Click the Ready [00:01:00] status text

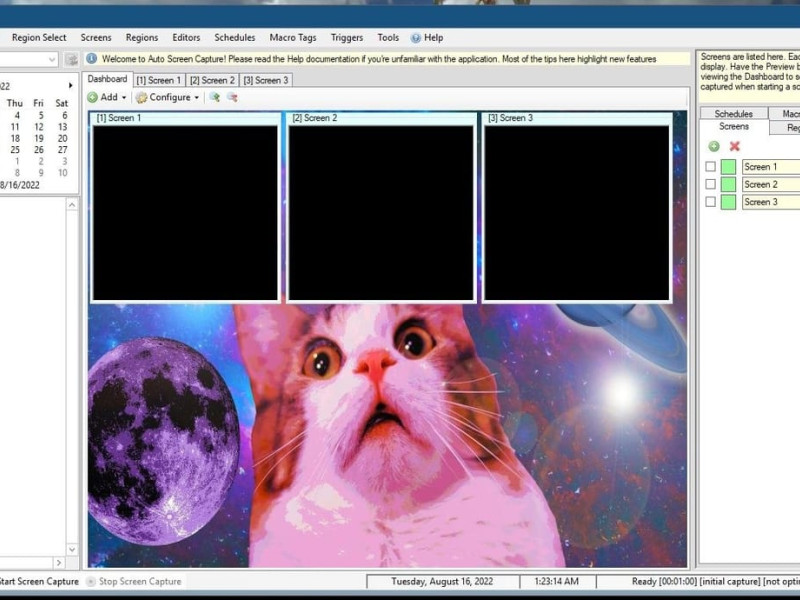coord(714,581)
